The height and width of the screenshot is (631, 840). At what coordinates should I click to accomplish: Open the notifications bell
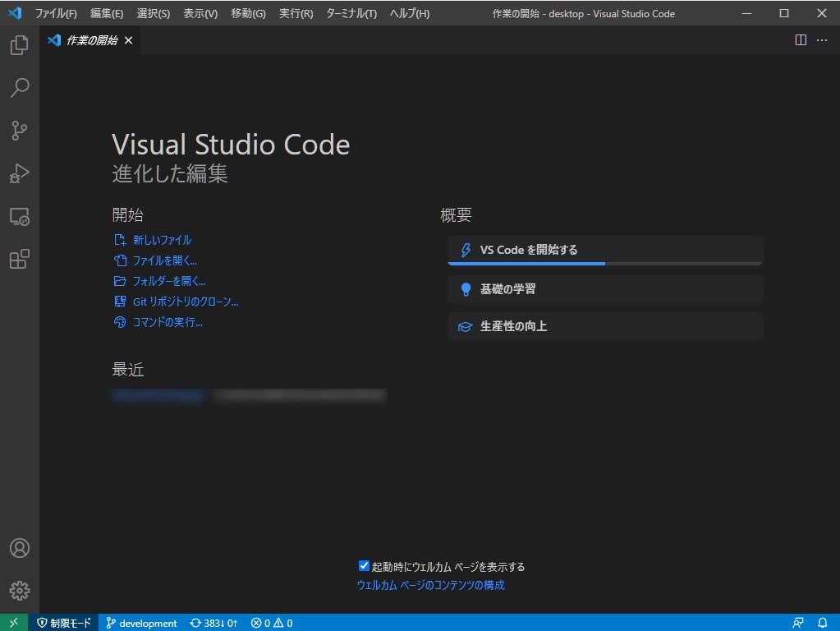[x=822, y=623]
